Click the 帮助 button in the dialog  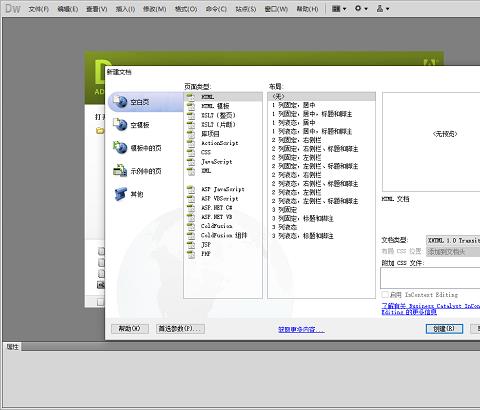click(x=130, y=329)
